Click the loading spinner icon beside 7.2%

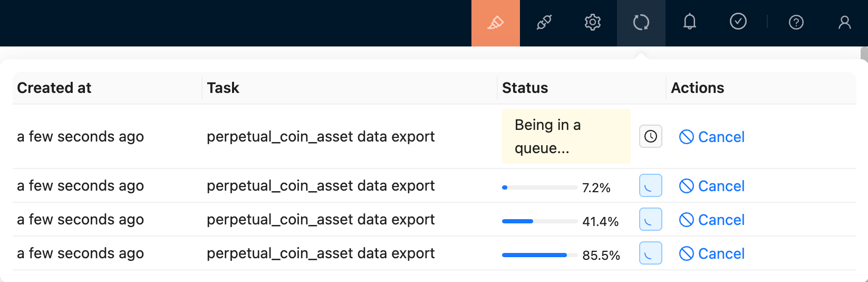(x=651, y=186)
